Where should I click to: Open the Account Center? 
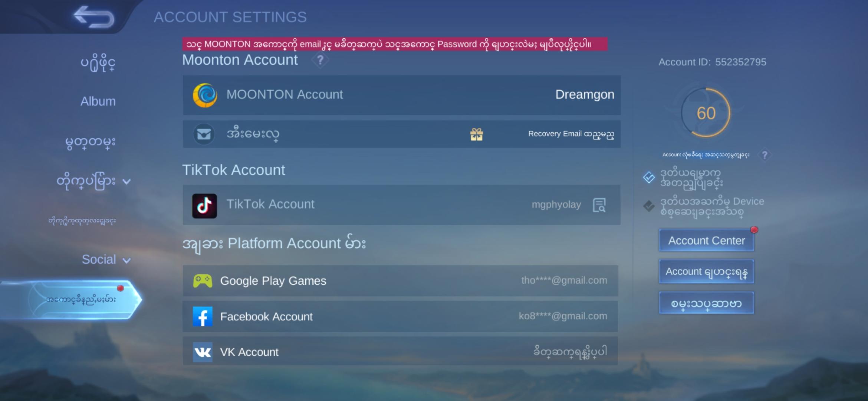pos(706,240)
